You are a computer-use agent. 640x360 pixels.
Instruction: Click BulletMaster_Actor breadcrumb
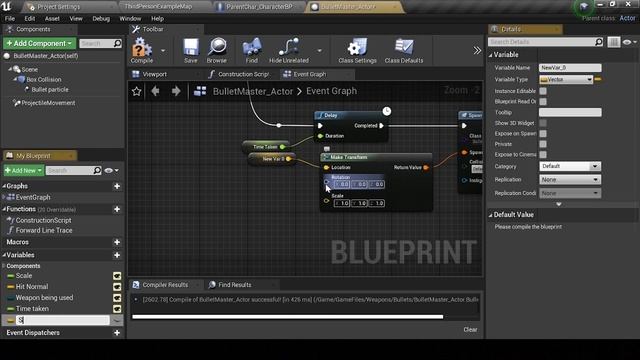tap(253, 91)
